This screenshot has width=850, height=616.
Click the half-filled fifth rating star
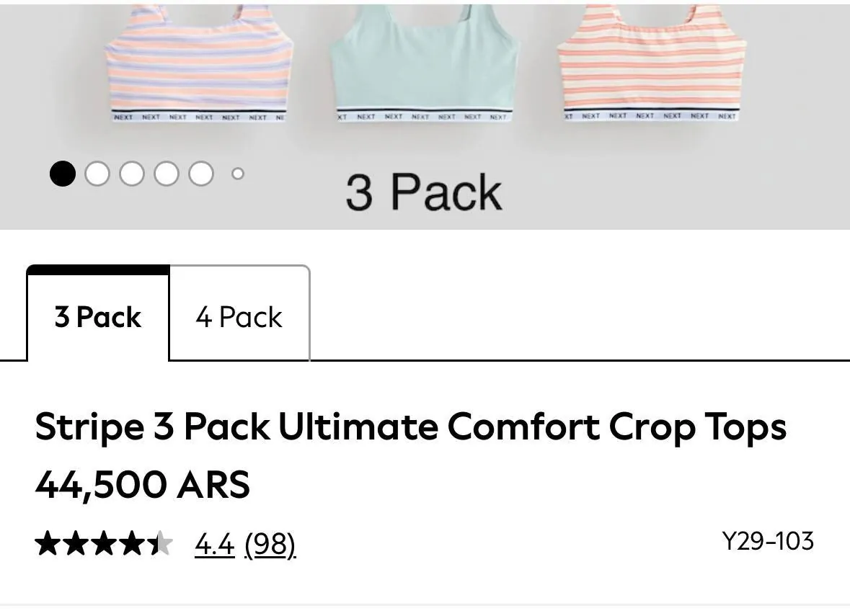(161, 543)
